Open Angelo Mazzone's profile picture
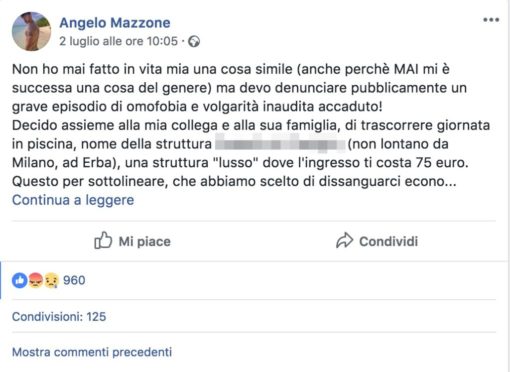 32,31
